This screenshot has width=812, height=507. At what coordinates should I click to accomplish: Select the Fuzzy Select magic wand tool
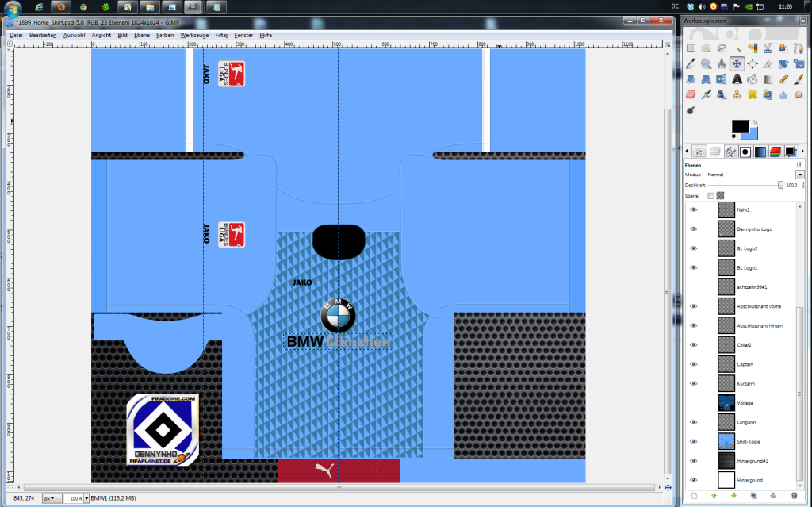(x=737, y=48)
